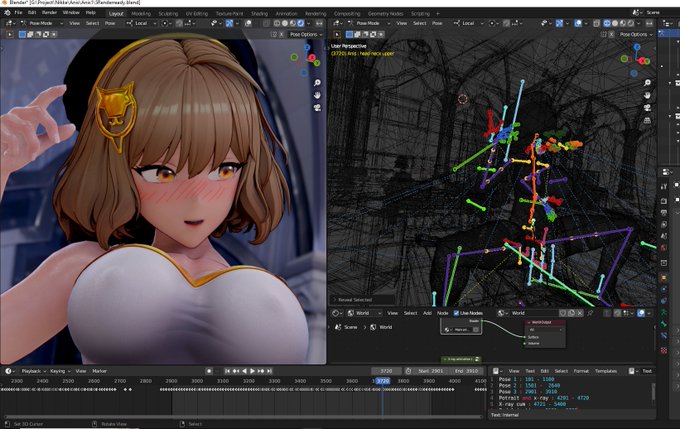The image size is (680, 429).
Task: Click the 3720 playhead marker on timeline
Action: point(382,381)
